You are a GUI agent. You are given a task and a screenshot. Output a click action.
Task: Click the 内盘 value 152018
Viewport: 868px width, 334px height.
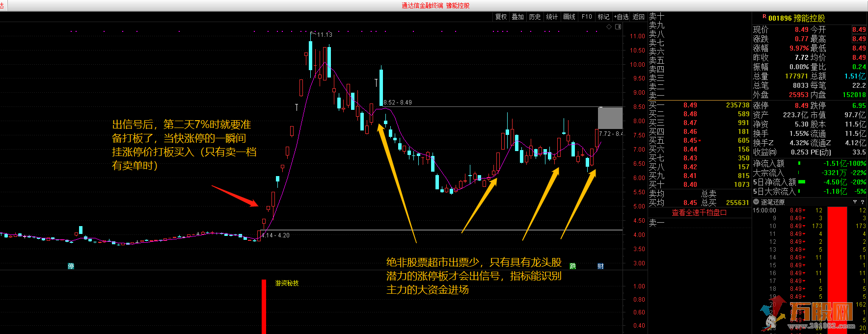coord(854,95)
